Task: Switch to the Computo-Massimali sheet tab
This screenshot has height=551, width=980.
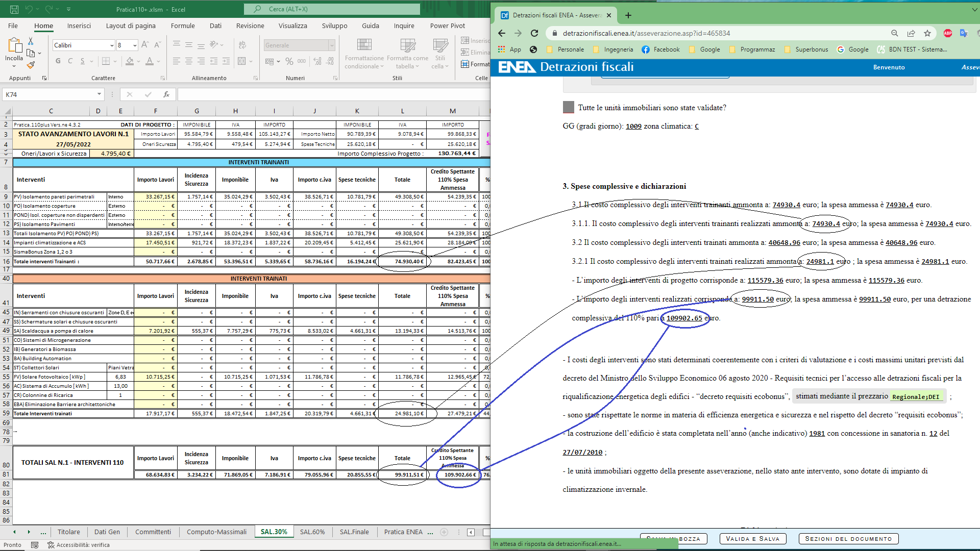Action: (x=216, y=532)
